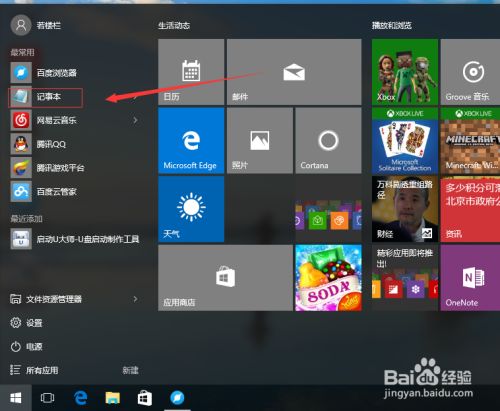The image size is (500, 411).
Task: Open the OneNote tile
Action: 470,278
